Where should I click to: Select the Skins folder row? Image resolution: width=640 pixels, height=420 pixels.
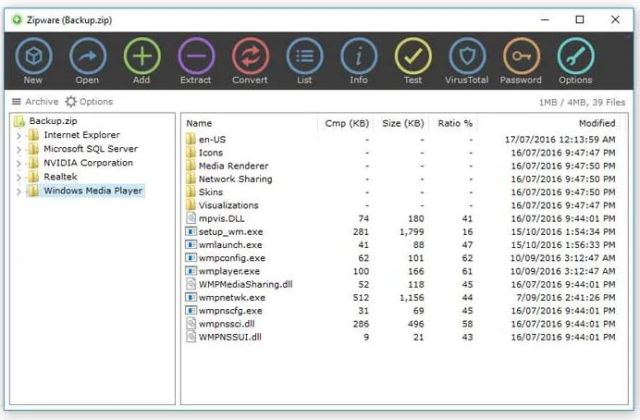401,192
